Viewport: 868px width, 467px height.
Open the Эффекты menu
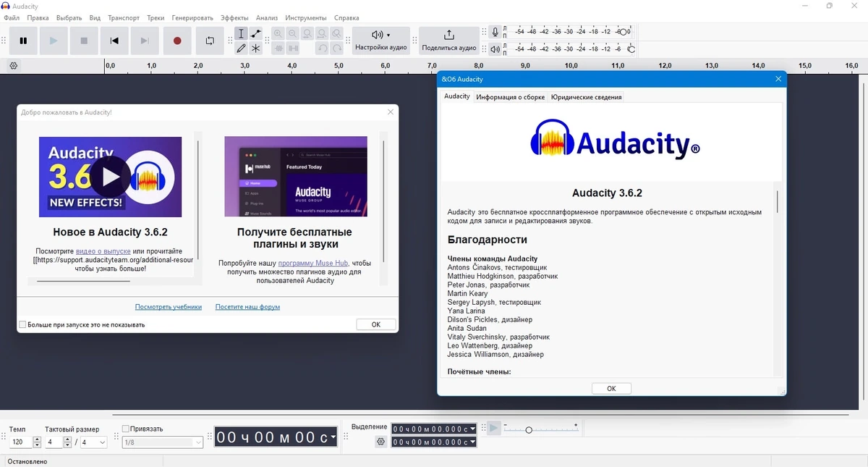pos(234,17)
